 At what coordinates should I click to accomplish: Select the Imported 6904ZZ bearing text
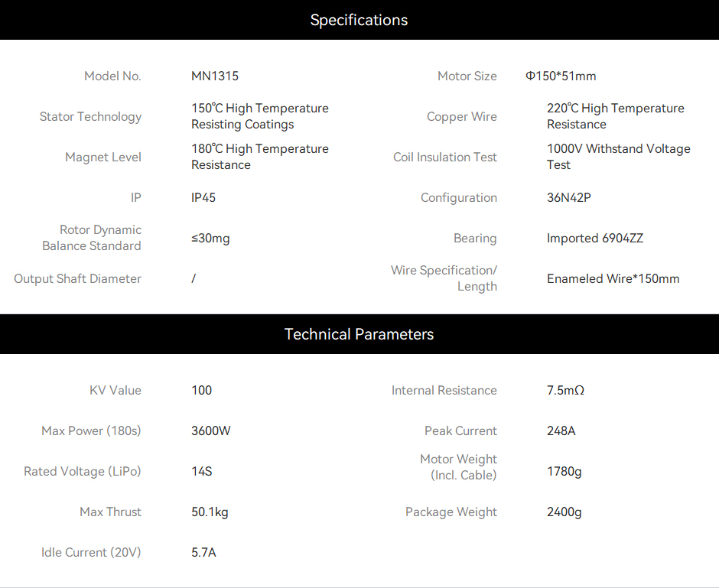595,239
